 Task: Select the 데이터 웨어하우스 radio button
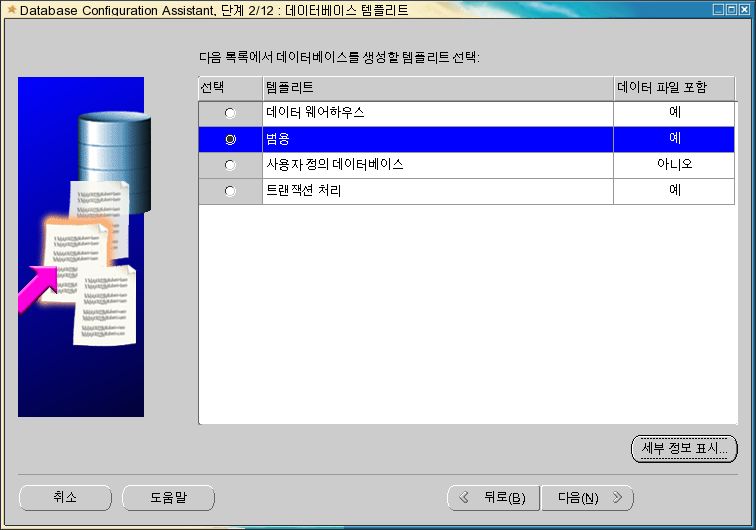click(230, 113)
